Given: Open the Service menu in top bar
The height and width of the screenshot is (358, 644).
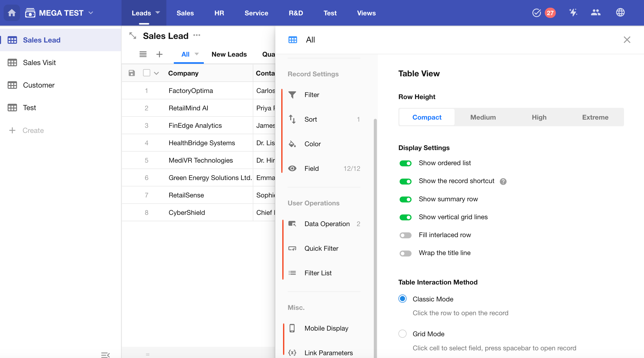Looking at the screenshot, I should point(256,13).
